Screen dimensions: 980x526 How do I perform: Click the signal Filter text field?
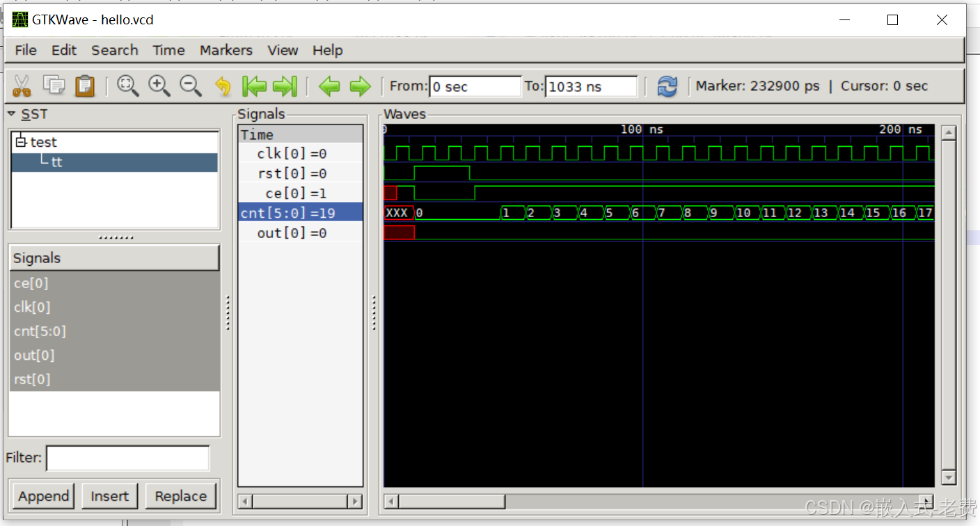(x=128, y=458)
